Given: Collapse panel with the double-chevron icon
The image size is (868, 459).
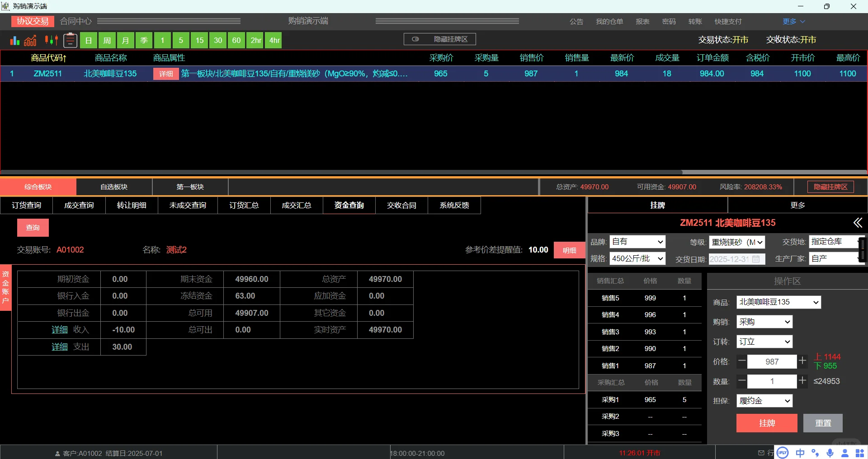Looking at the screenshot, I should pos(858,222).
